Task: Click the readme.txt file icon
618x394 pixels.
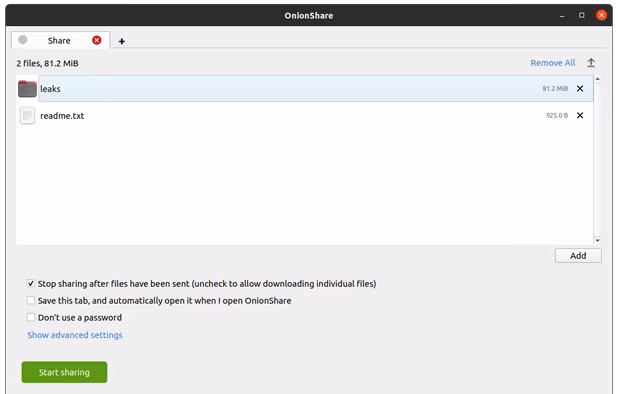Action: click(x=27, y=115)
